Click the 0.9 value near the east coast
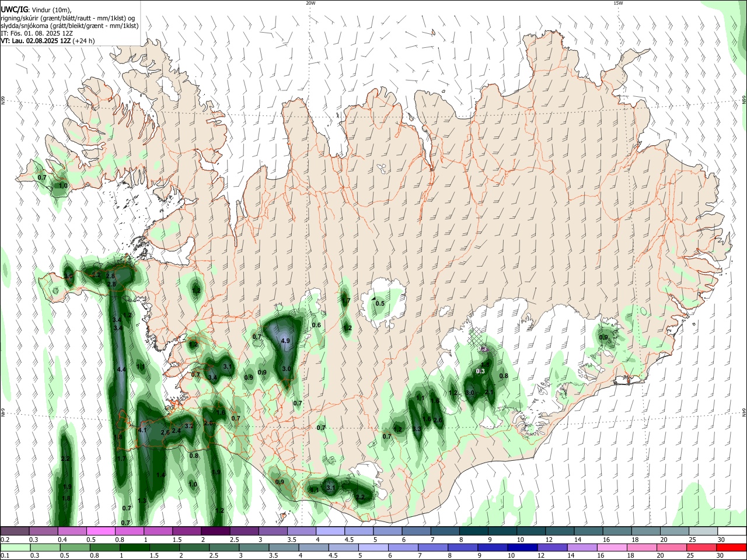This screenshot has height=560, width=747. (x=603, y=337)
